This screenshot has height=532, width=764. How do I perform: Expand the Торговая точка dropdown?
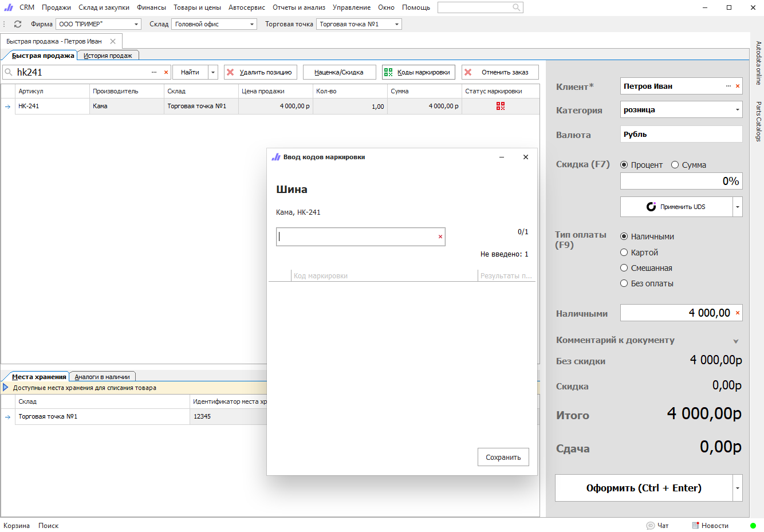(397, 24)
